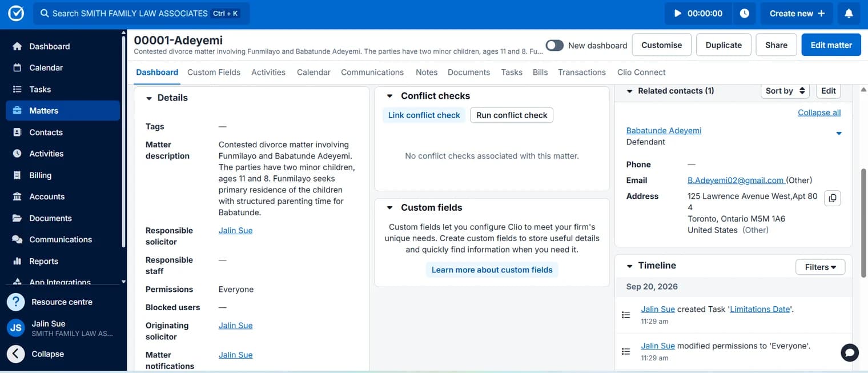Open Communications in the sidebar
Viewport: 868px width, 373px height.
(63, 239)
